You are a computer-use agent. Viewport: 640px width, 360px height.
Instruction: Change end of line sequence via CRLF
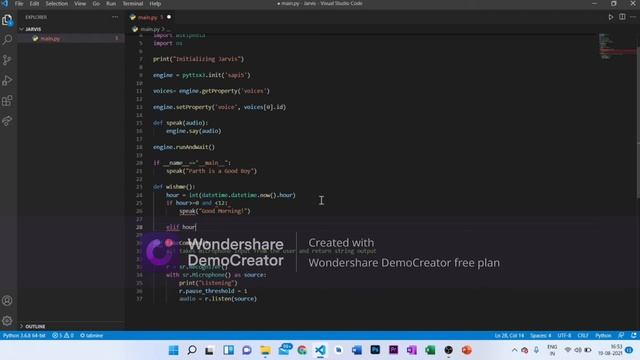(x=583, y=336)
